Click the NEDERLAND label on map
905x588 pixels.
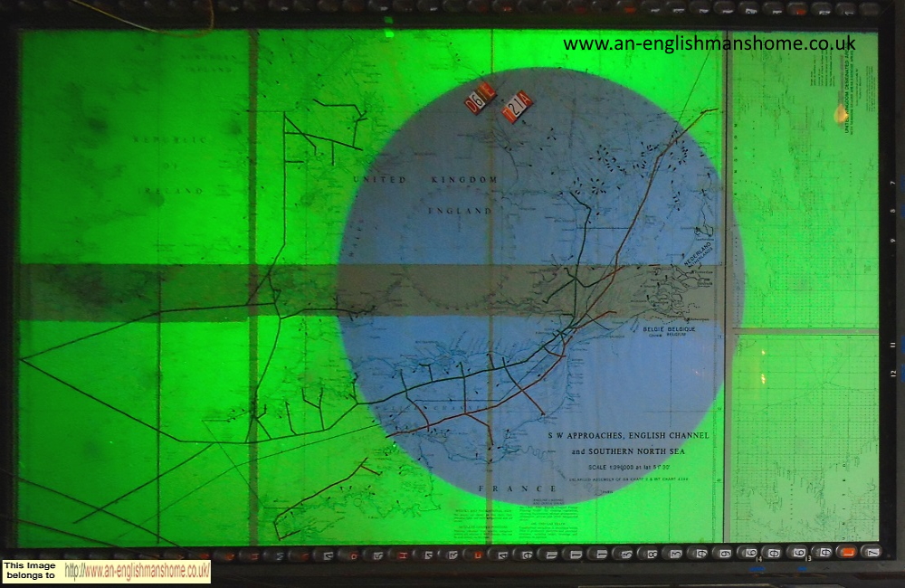[x=697, y=254]
